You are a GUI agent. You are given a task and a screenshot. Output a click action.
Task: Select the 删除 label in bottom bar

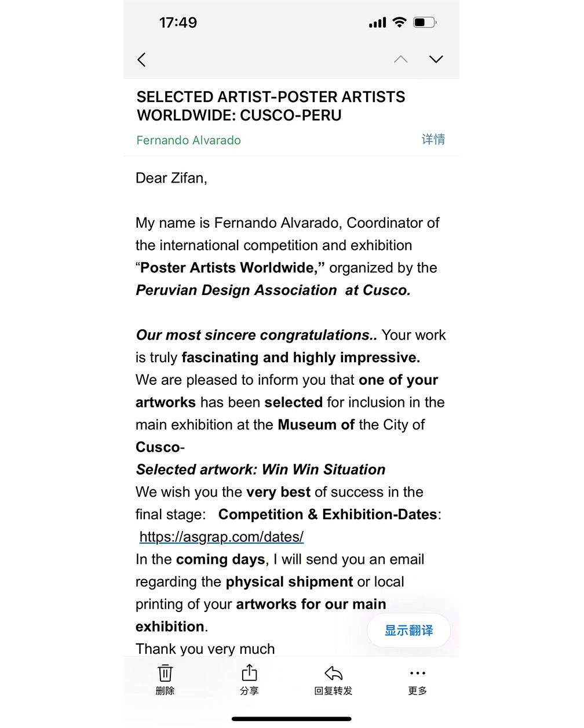pyautogui.click(x=165, y=691)
